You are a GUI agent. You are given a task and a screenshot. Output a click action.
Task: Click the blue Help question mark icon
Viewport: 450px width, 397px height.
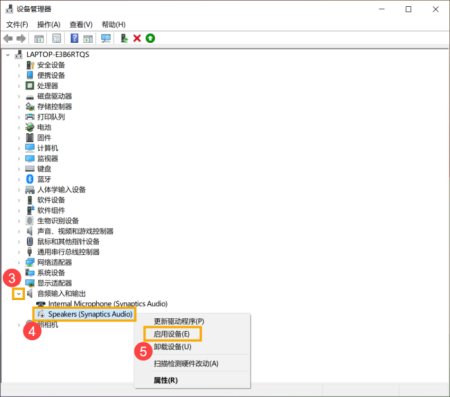(74, 38)
